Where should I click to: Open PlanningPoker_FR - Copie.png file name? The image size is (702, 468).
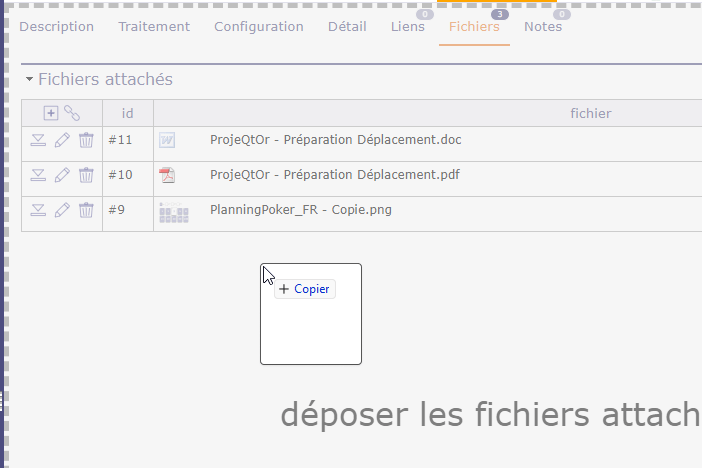(301, 210)
